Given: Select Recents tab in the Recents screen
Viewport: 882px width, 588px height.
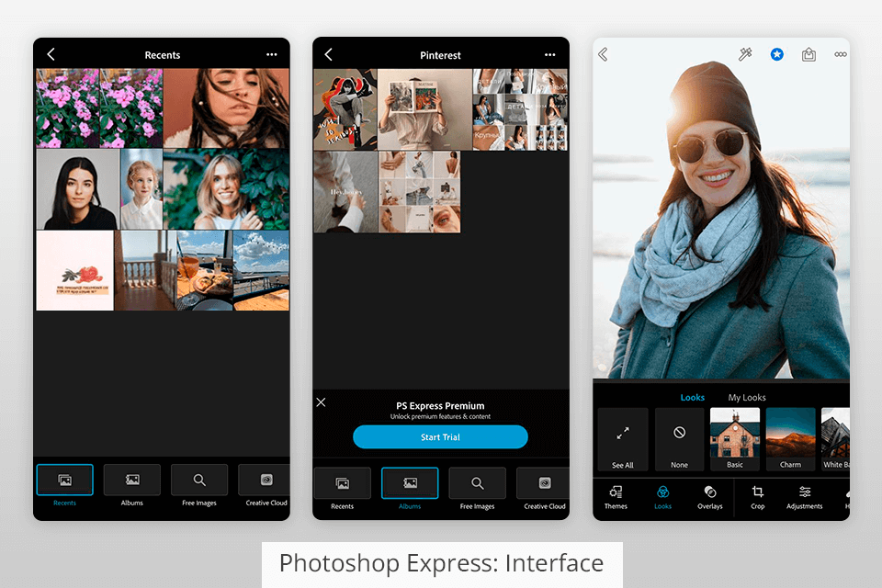Looking at the screenshot, I should pos(64,486).
